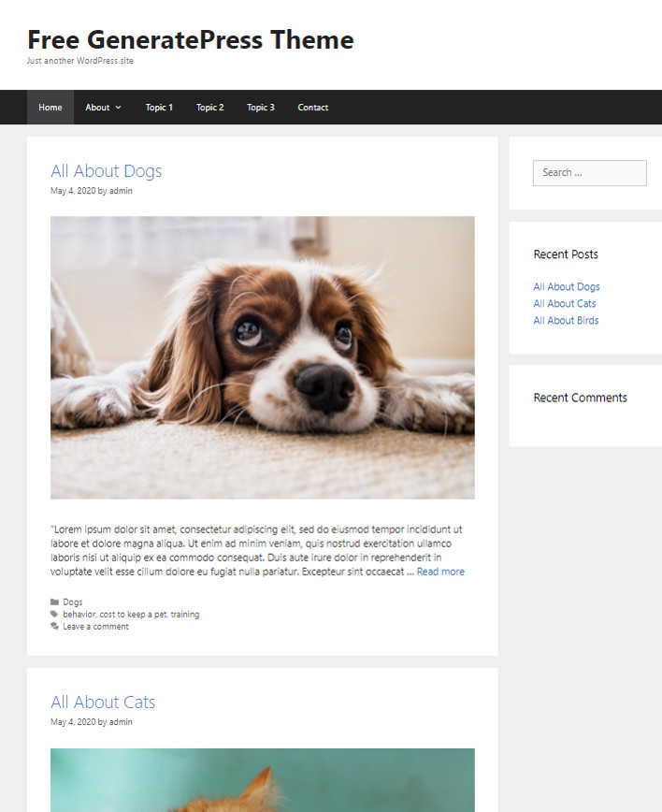Open Topic 1 in the navigation bar
Image resolution: width=662 pixels, height=812 pixels.
point(159,108)
